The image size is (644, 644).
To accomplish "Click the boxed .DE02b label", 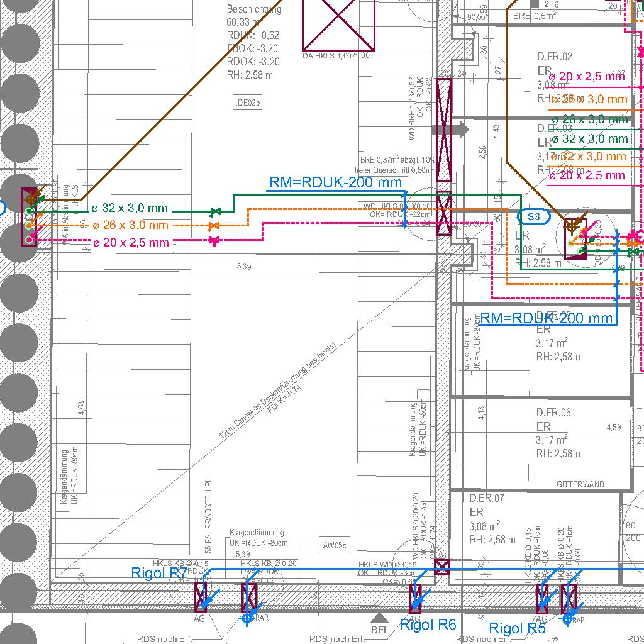I will [247, 103].
